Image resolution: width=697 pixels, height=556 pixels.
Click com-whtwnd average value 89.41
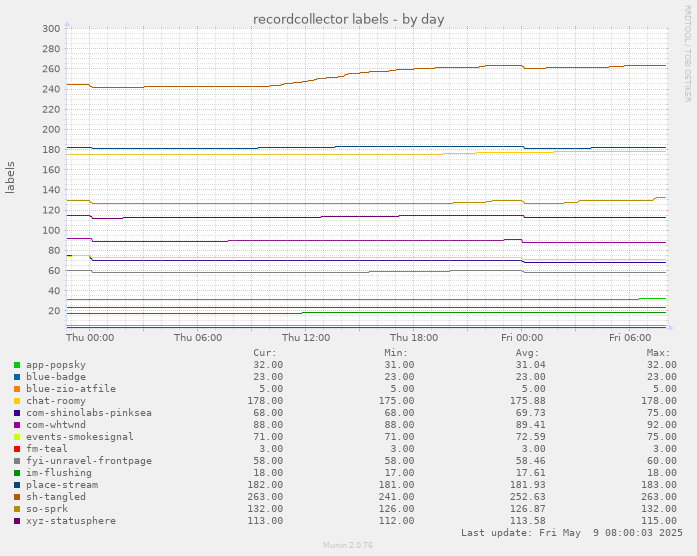point(531,425)
